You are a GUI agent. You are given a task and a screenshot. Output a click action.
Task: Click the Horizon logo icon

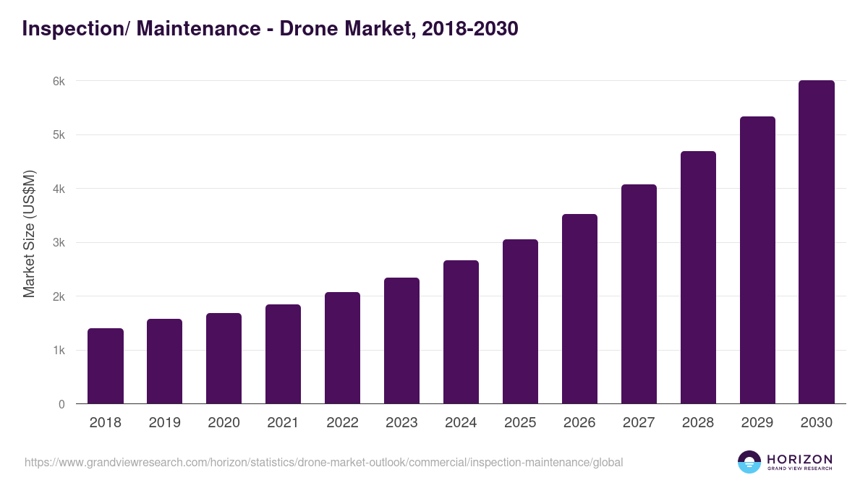749,462
